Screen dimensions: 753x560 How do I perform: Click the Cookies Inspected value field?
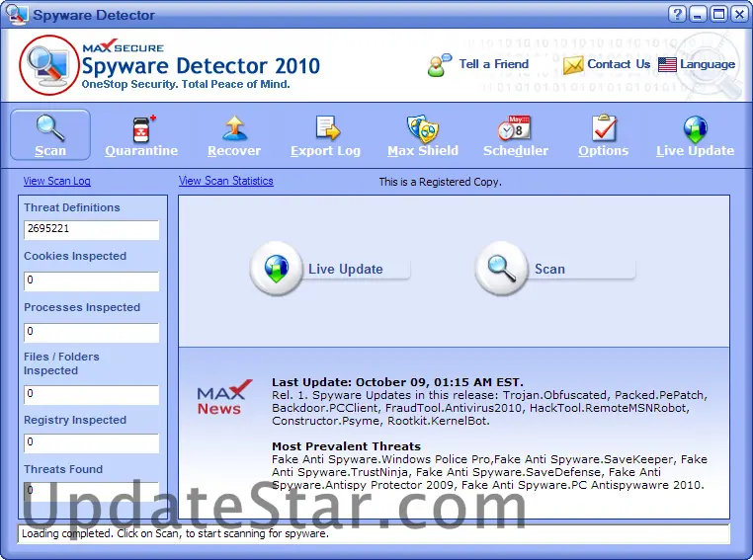(91, 281)
